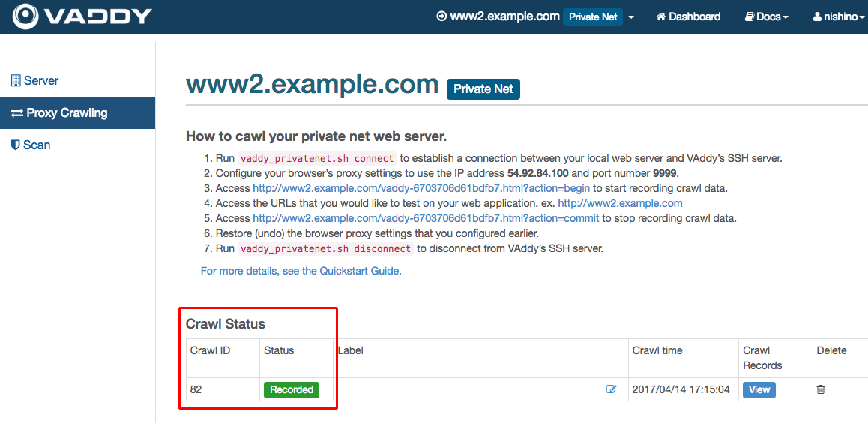The width and height of the screenshot is (868, 423).
Task: Click the Dashboard home icon
Action: pyautogui.click(x=660, y=16)
